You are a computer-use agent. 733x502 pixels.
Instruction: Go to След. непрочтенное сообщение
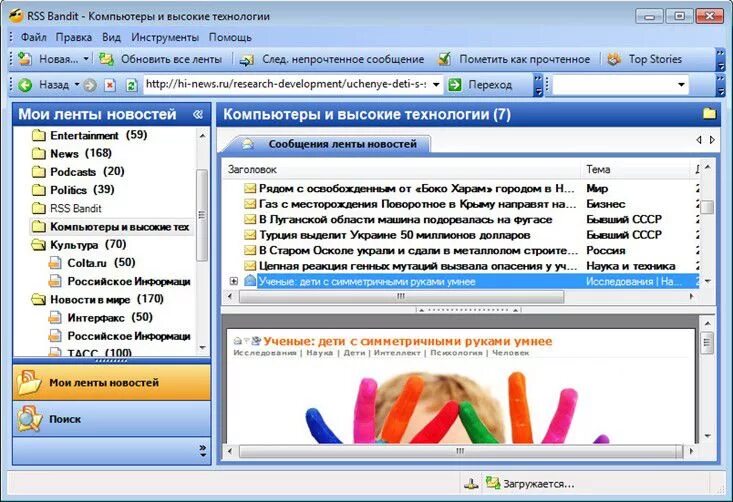coord(332,59)
